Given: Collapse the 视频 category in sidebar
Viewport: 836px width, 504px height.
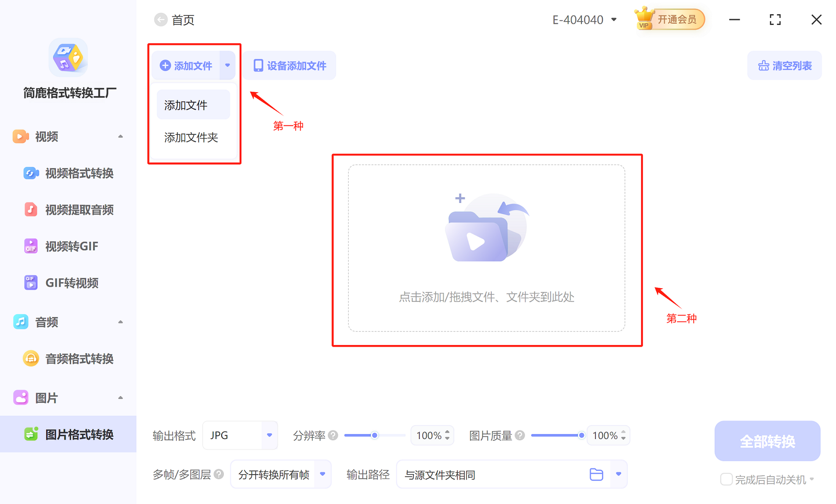Looking at the screenshot, I should tap(121, 136).
